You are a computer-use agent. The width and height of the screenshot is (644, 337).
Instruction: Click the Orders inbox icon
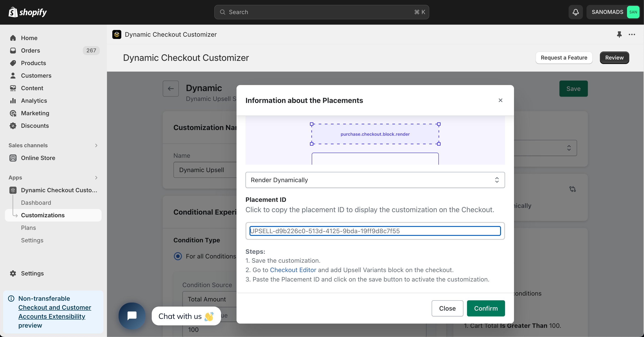pos(13,50)
